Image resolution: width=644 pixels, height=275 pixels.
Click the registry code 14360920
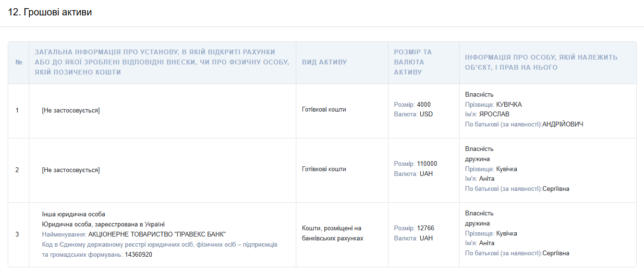138,255
